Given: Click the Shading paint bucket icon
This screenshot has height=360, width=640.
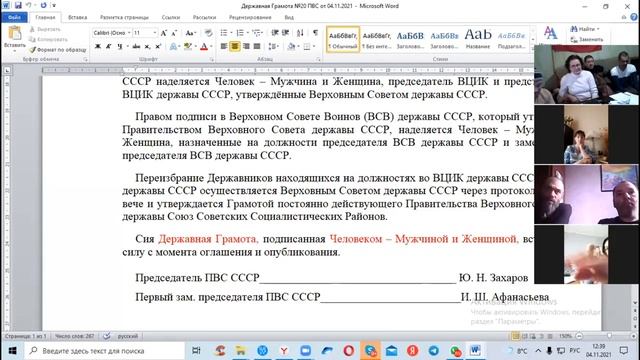Looking at the screenshot, I should click(291, 47).
